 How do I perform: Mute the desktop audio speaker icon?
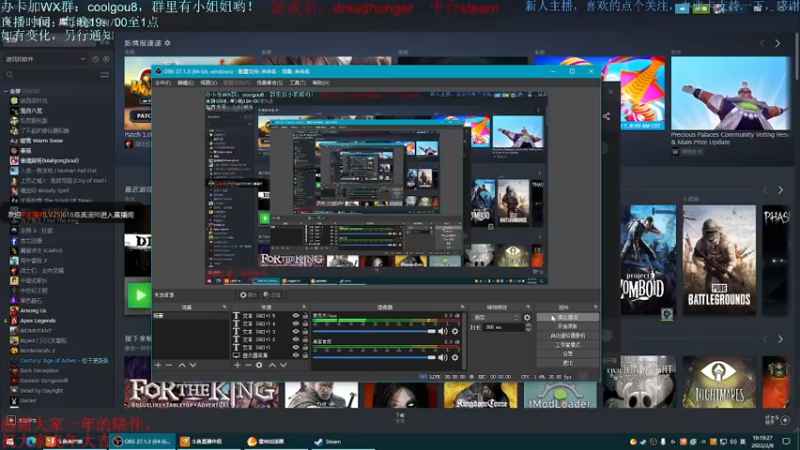point(442,358)
